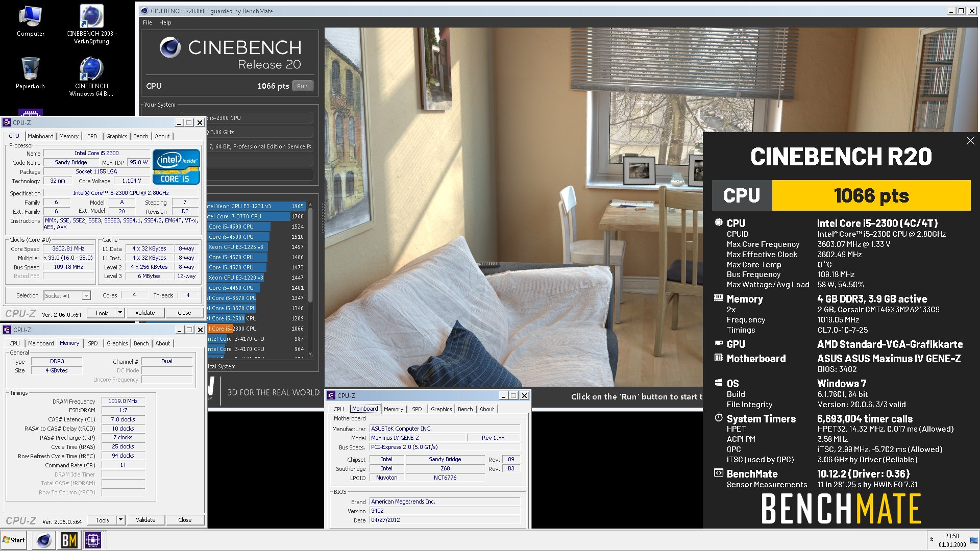The width and height of the screenshot is (980, 551).
Task: Click the rendered room image in Cinebench
Action: (x=513, y=207)
